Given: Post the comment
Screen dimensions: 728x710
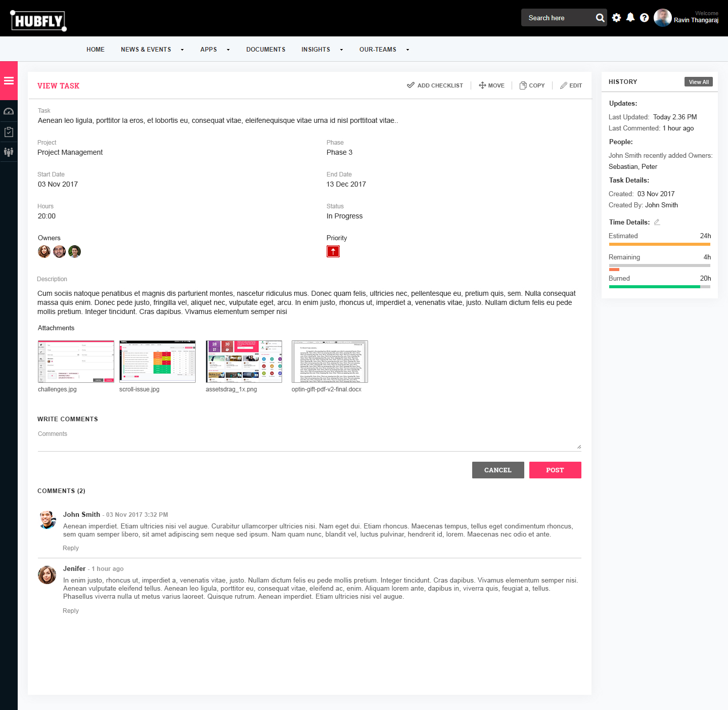Looking at the screenshot, I should pyautogui.click(x=555, y=470).
